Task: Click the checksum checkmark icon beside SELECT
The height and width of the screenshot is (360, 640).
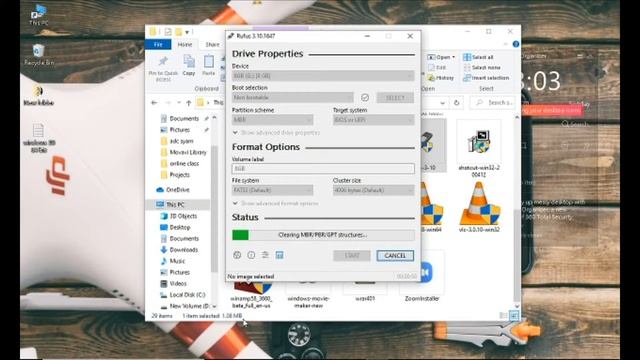Action: (x=365, y=98)
